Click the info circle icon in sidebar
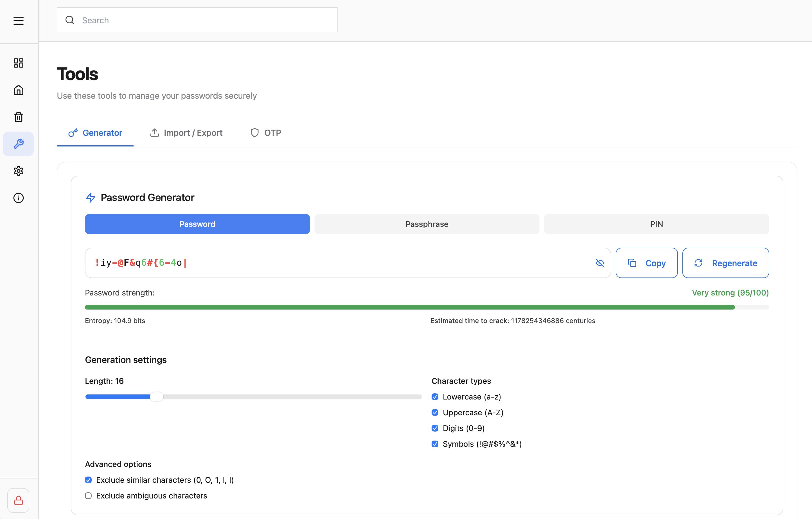Image resolution: width=812 pixels, height=519 pixels. click(19, 198)
